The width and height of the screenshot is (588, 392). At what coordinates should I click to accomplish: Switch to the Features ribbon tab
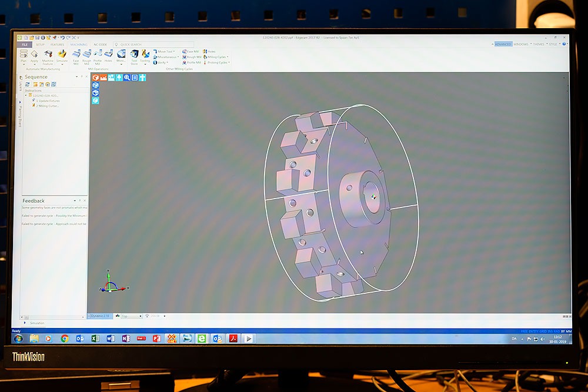click(x=58, y=45)
